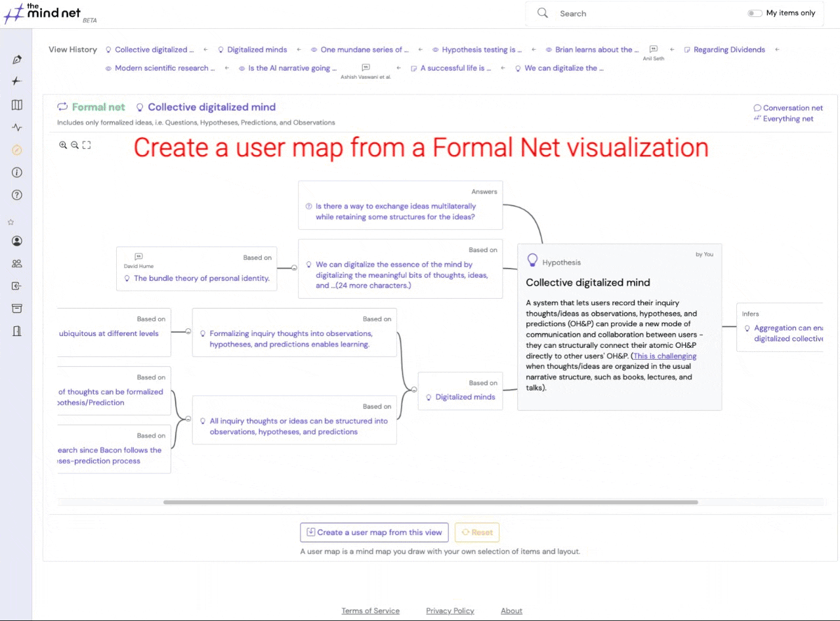
Task: Focus the Search input field
Action: (x=650, y=13)
